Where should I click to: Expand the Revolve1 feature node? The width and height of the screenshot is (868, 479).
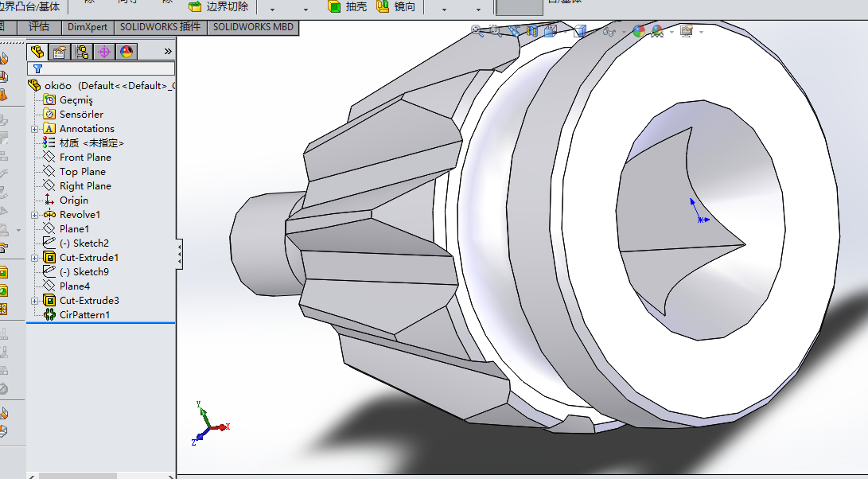pos(34,215)
